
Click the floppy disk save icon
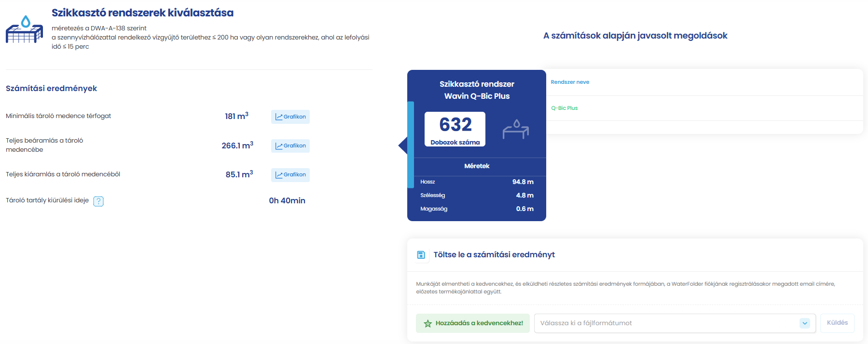421,255
